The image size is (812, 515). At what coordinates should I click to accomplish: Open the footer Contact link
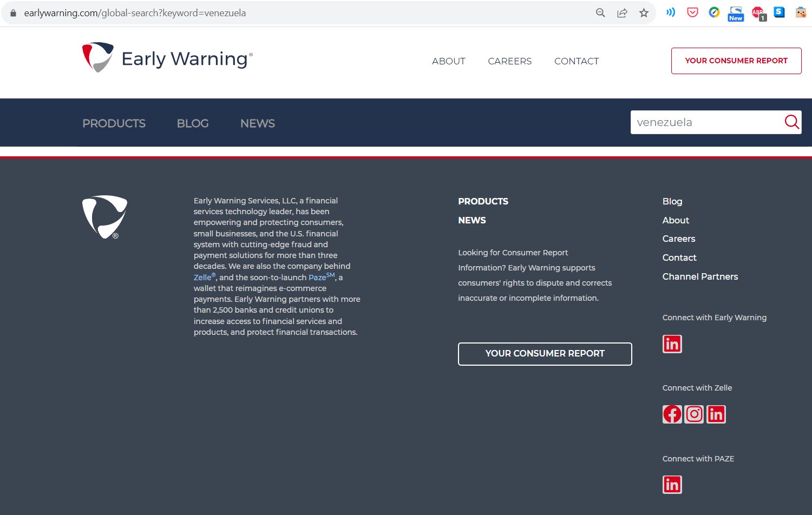pyautogui.click(x=679, y=257)
